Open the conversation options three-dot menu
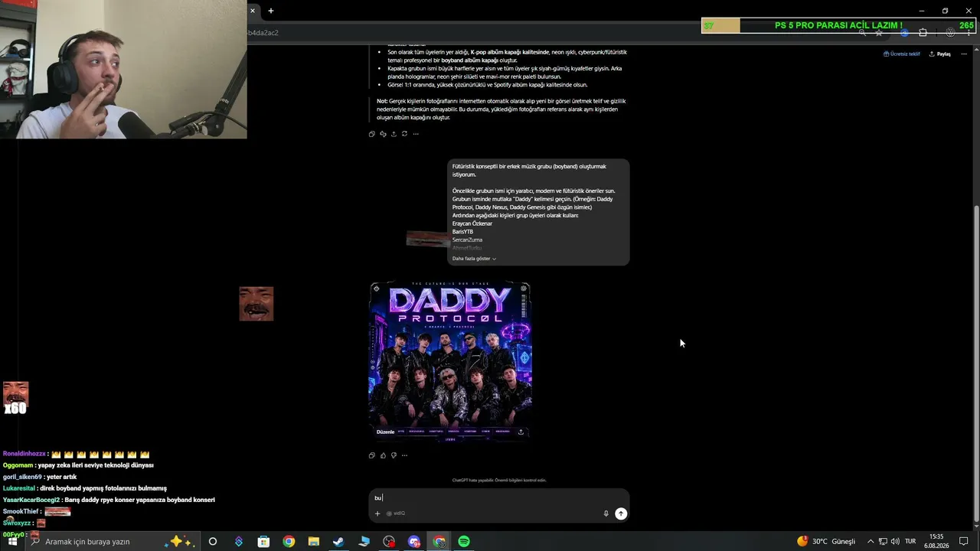 point(964,54)
